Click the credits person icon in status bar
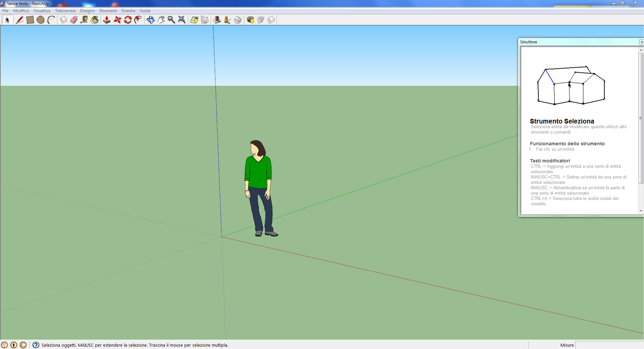 [14, 345]
